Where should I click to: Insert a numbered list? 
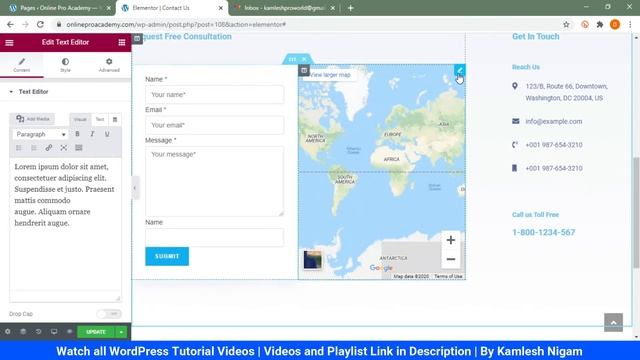pos(34,148)
